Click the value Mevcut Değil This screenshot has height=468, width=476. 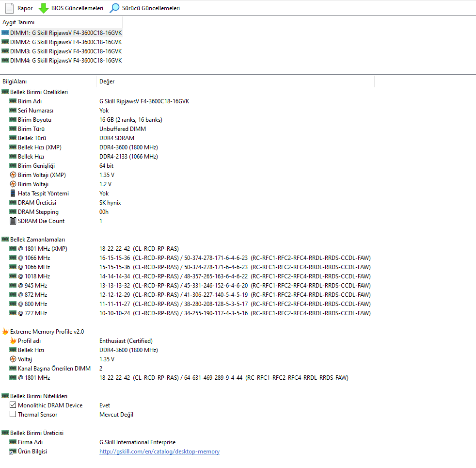point(116,415)
